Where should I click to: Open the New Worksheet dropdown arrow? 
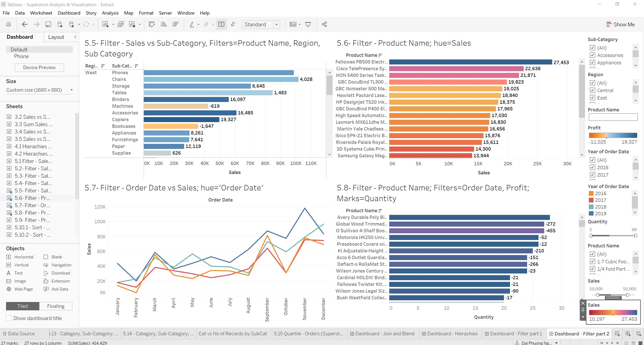pos(113,24)
